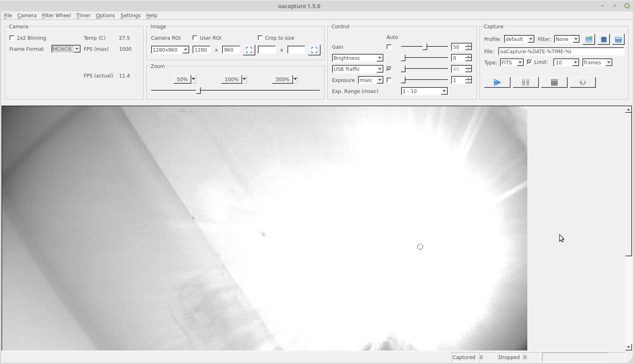Click the scrollbar up arrow

629,109
